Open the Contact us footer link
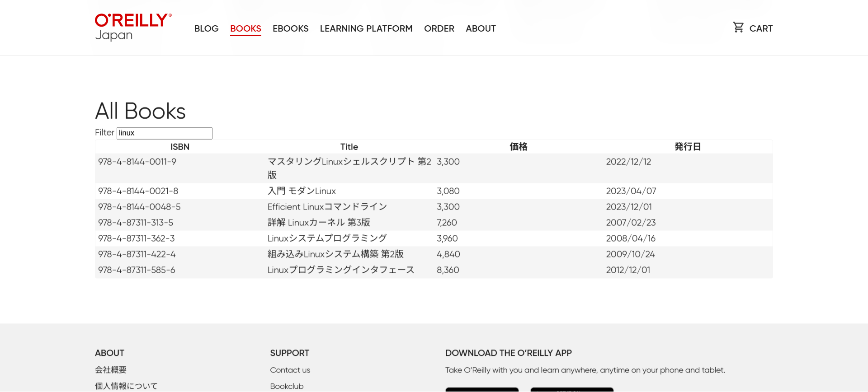 pyautogui.click(x=290, y=370)
